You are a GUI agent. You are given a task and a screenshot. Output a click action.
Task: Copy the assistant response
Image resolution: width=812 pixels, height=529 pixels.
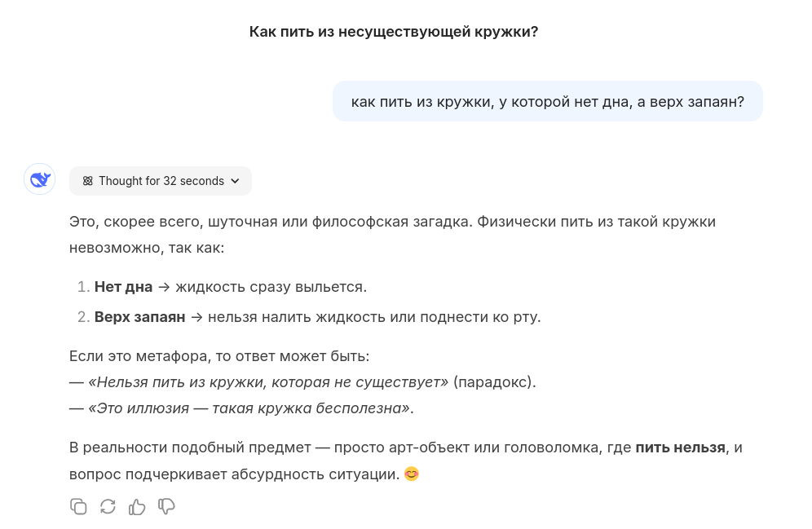click(78, 506)
